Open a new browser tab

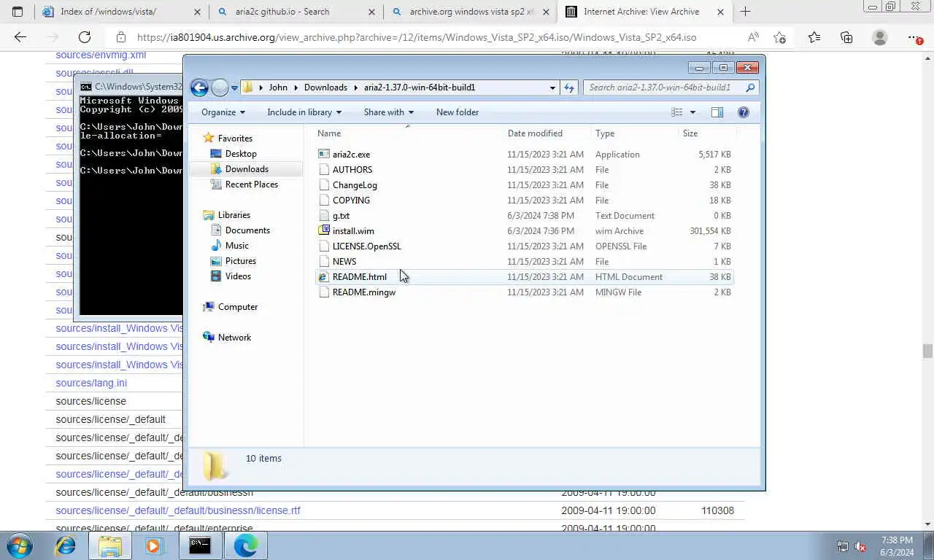click(745, 12)
